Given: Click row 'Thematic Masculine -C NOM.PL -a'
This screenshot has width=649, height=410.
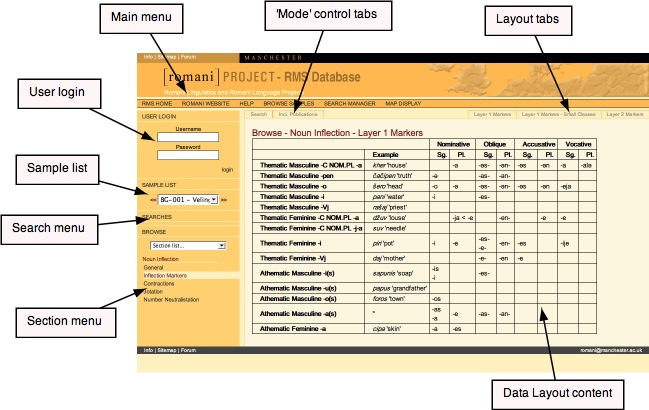Looking at the screenshot, I should (x=311, y=165).
